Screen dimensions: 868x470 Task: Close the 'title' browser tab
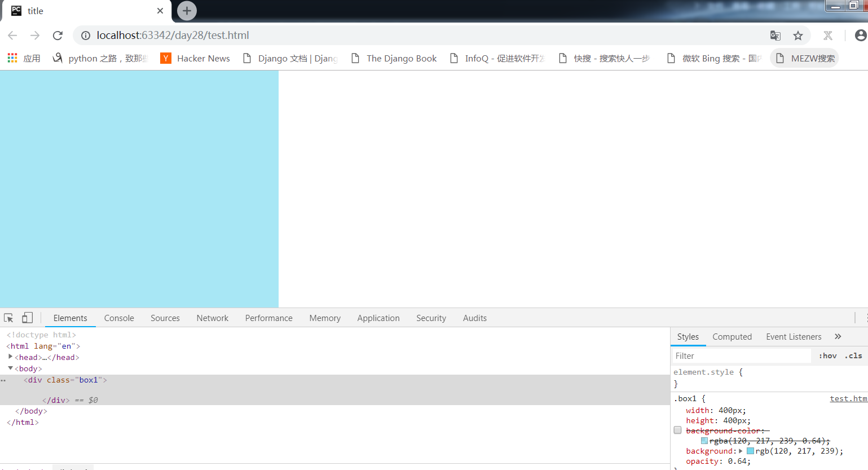coord(160,11)
